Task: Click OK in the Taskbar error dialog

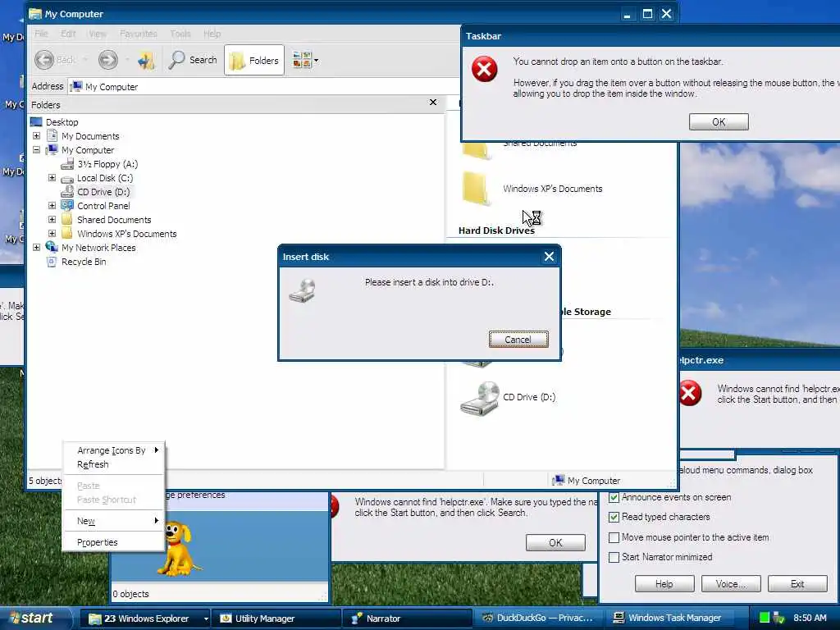Action: coord(719,122)
